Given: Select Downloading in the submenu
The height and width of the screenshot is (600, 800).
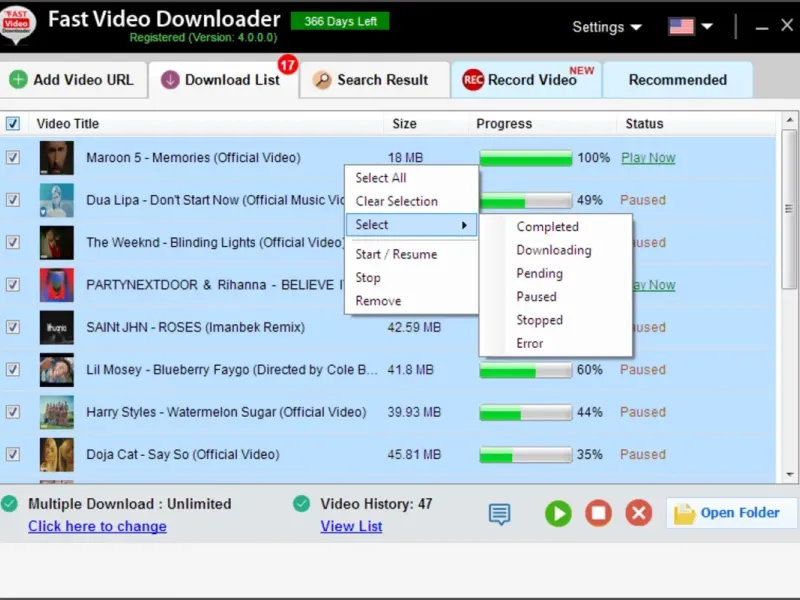Looking at the screenshot, I should 556,250.
